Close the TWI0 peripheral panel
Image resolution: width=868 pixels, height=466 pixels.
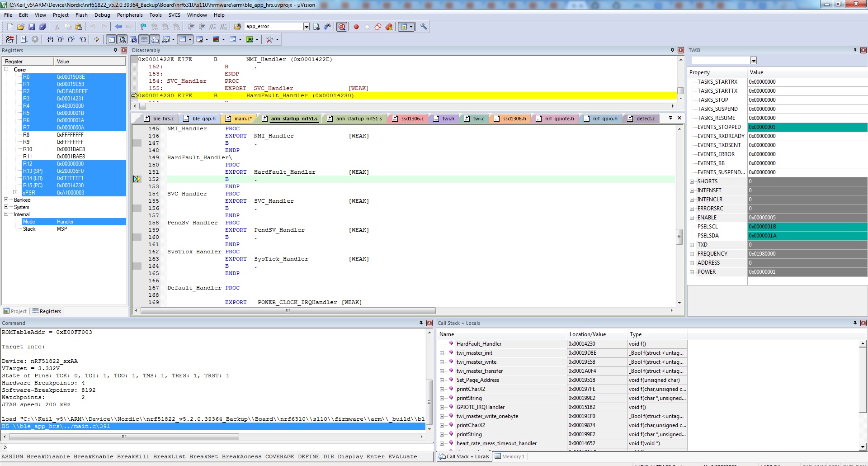pyautogui.click(x=863, y=50)
